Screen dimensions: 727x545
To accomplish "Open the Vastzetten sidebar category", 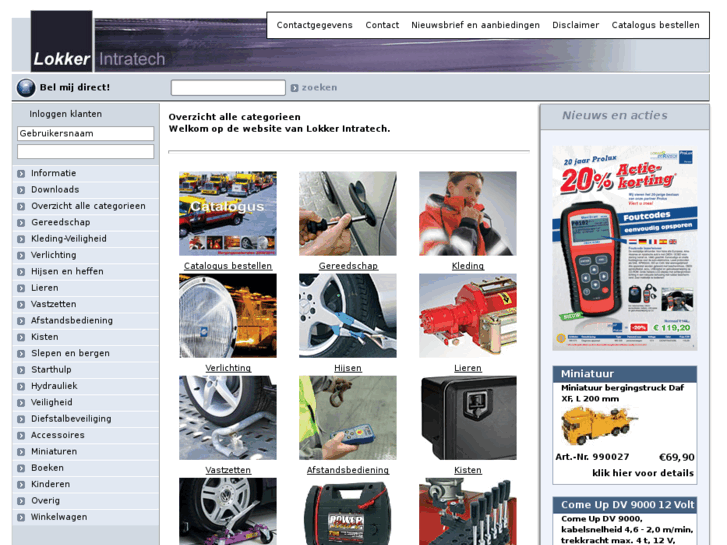I will [x=54, y=304].
